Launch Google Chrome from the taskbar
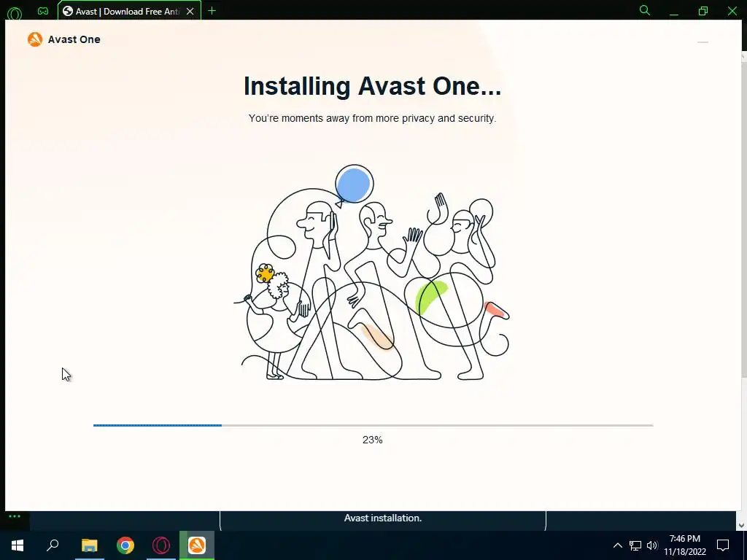Image resolution: width=747 pixels, height=560 pixels. tap(125, 545)
